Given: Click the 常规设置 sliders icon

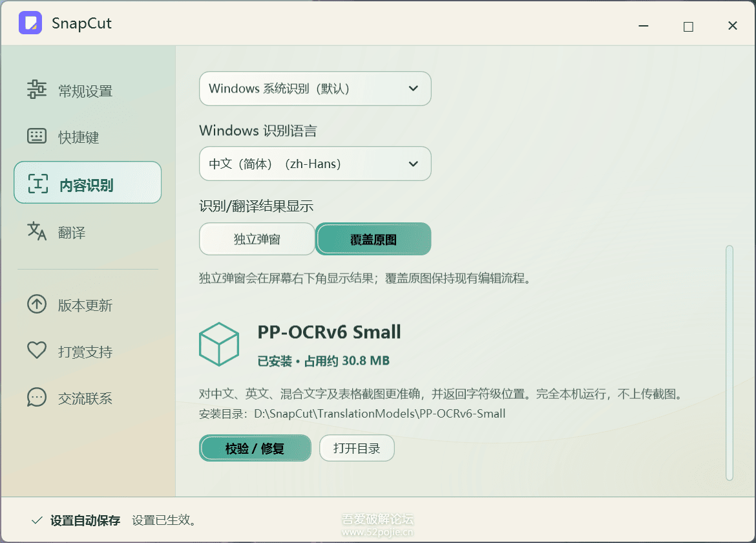Looking at the screenshot, I should point(37,90).
